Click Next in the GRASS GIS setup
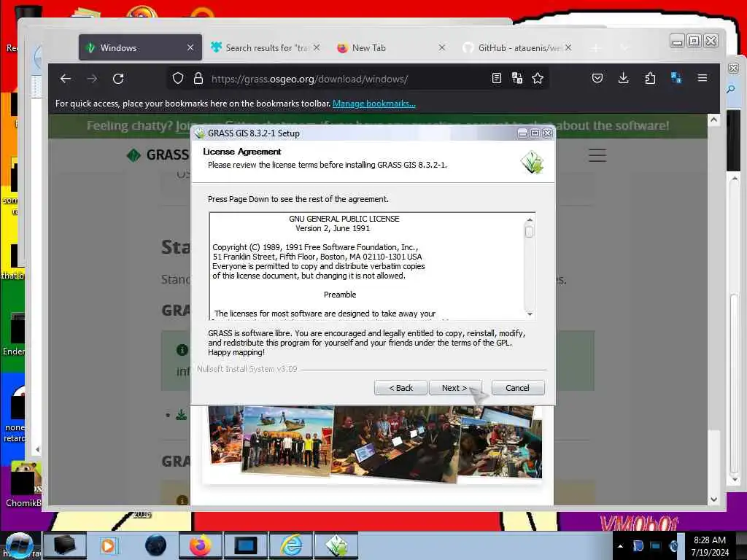 click(x=455, y=388)
